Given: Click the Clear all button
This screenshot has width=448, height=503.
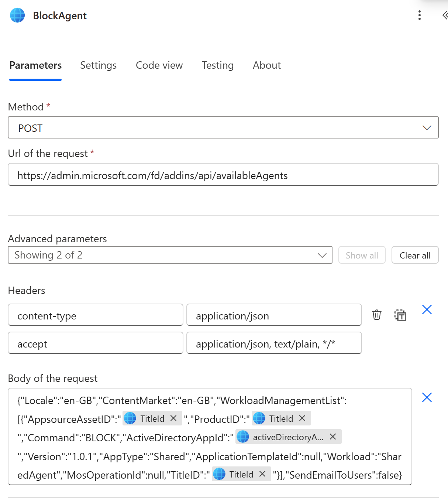Looking at the screenshot, I should (415, 255).
